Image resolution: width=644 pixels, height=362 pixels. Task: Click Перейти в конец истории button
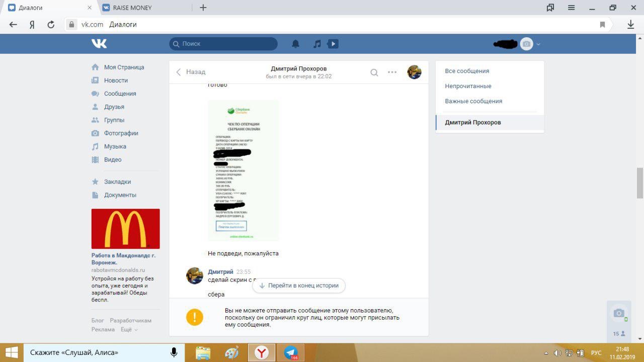pos(299,285)
